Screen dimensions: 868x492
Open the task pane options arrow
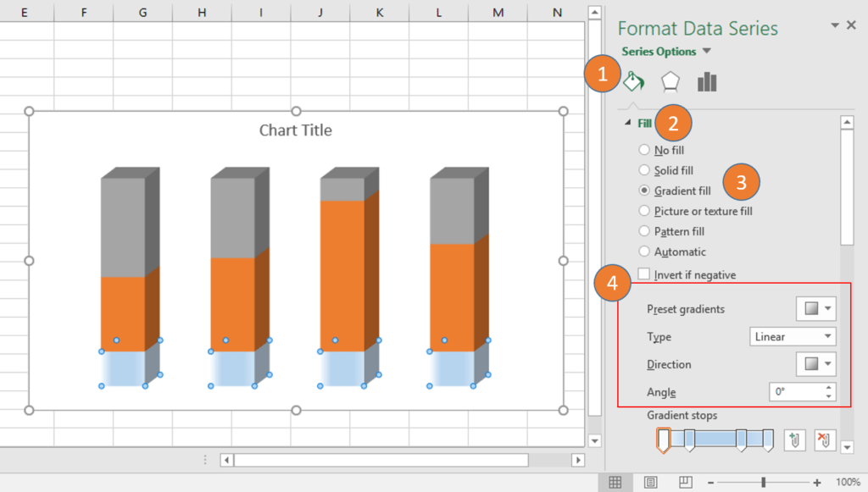point(835,25)
